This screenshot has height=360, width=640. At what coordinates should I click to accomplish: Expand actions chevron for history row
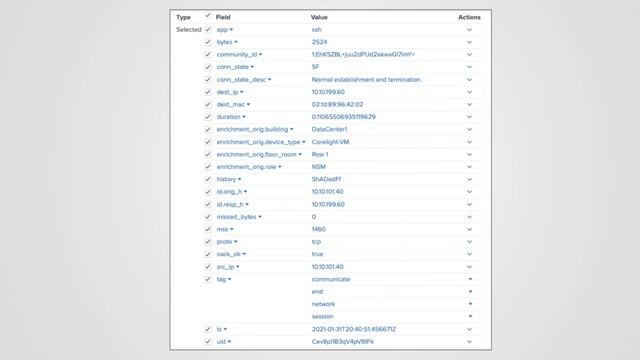click(469, 179)
